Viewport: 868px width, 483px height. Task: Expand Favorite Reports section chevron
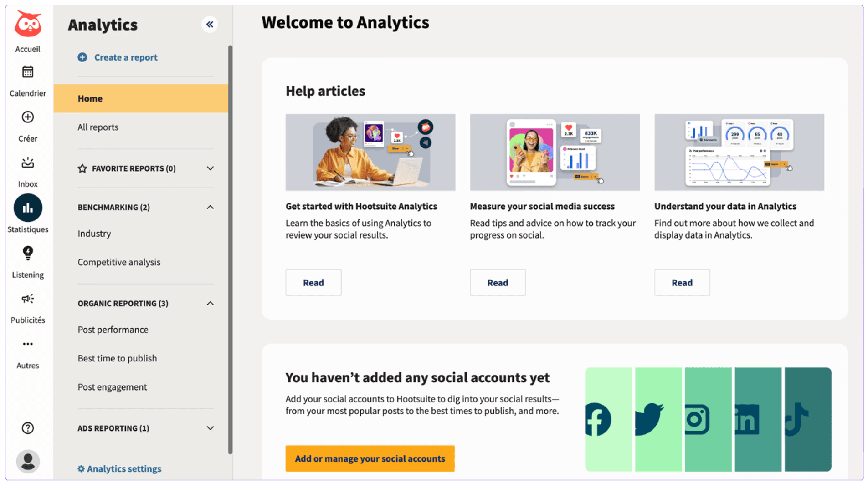point(210,168)
